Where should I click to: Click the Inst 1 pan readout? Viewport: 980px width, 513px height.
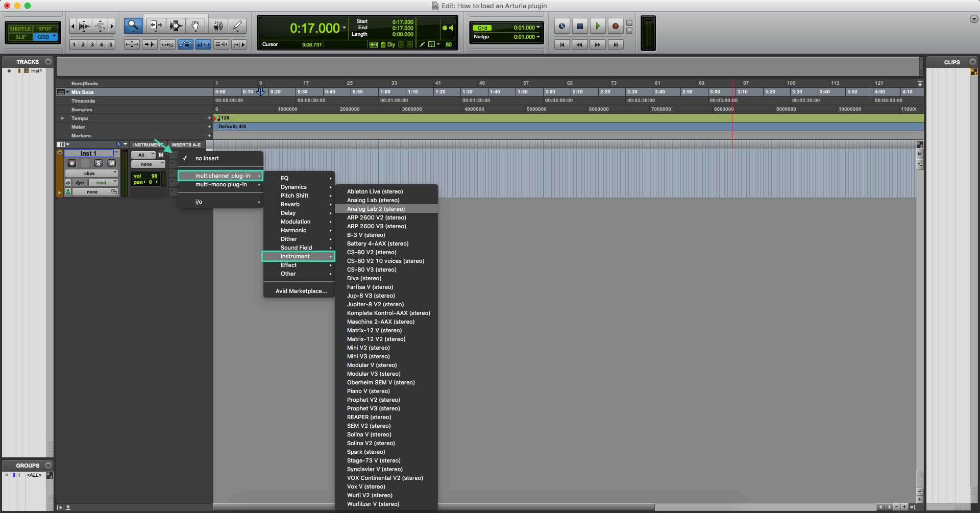(x=146, y=182)
